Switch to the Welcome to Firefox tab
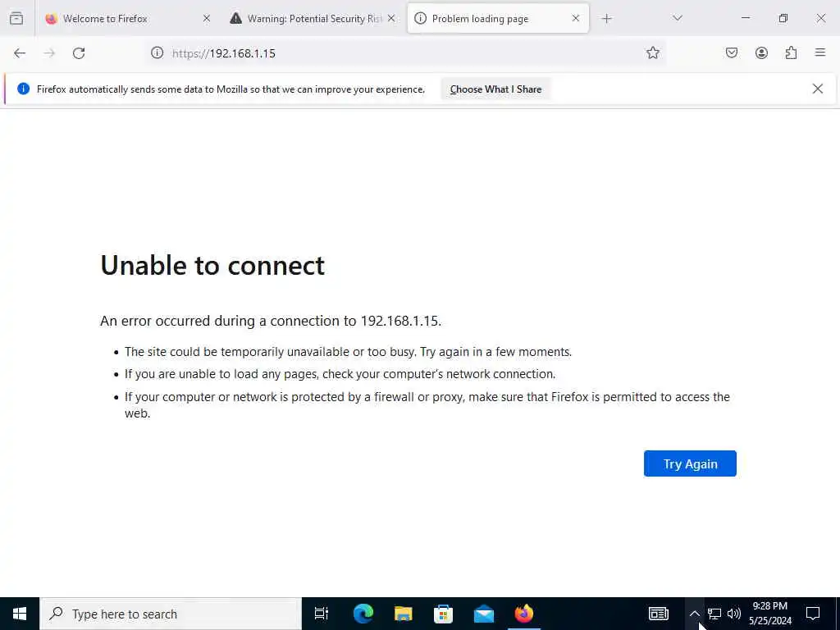The image size is (840, 630). 127,19
